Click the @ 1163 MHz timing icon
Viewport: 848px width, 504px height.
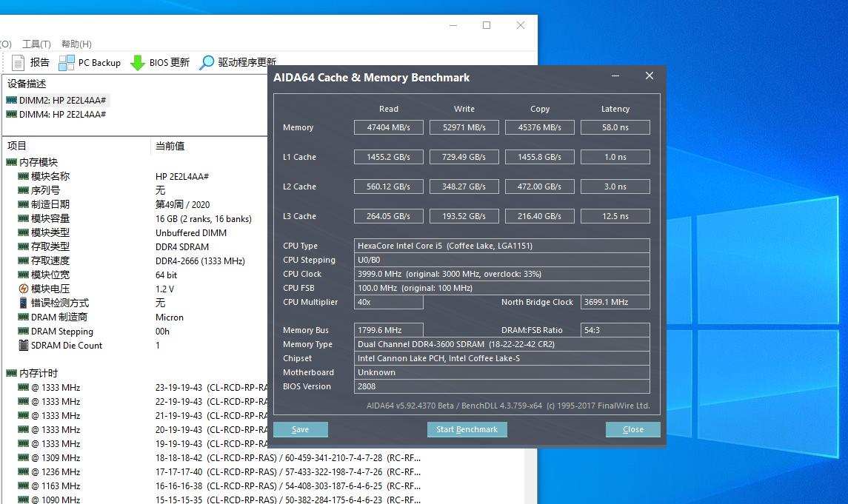tap(23, 485)
